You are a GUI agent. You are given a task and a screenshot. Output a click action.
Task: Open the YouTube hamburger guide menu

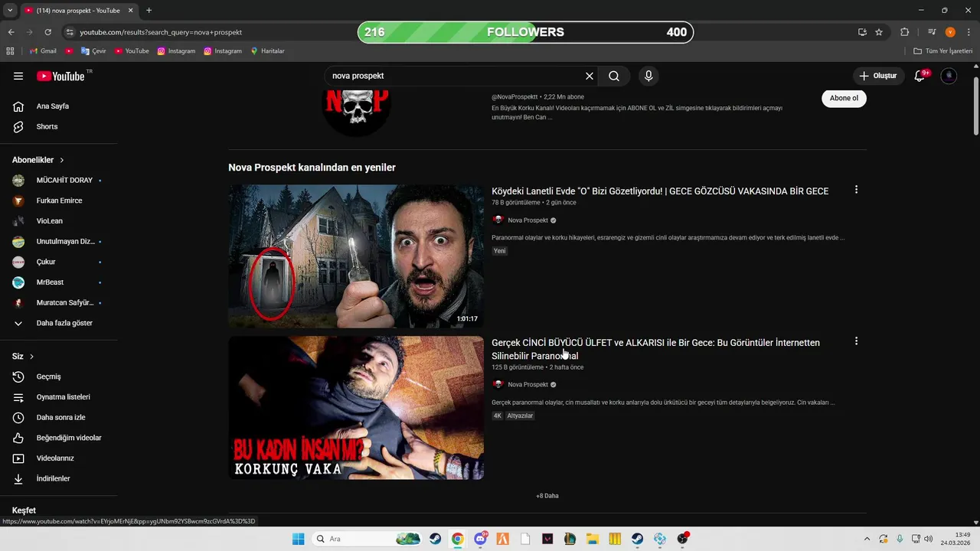click(18, 76)
